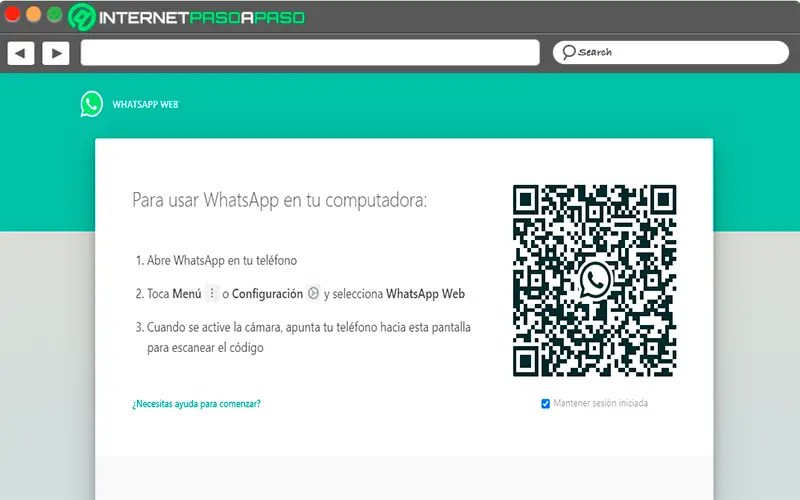
Task: Click the Mantener sesión iniciada label
Action: click(601, 403)
